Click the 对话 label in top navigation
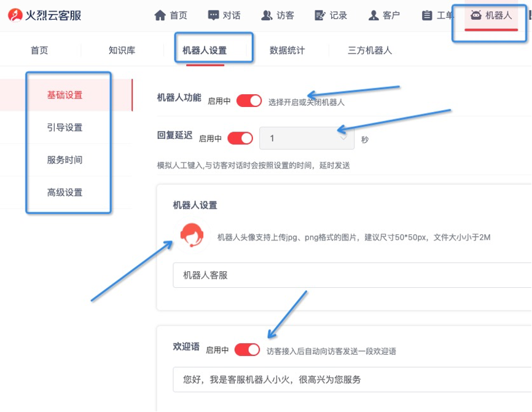The width and height of the screenshot is (532, 412). pyautogui.click(x=232, y=15)
